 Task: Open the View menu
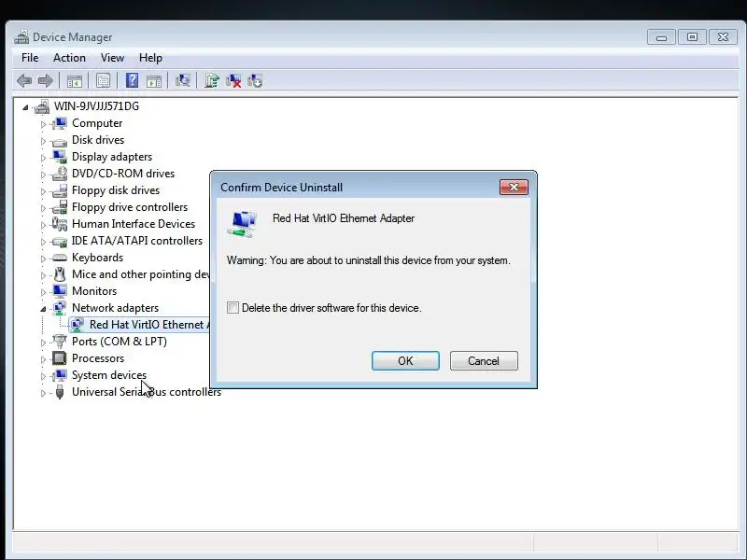point(112,58)
